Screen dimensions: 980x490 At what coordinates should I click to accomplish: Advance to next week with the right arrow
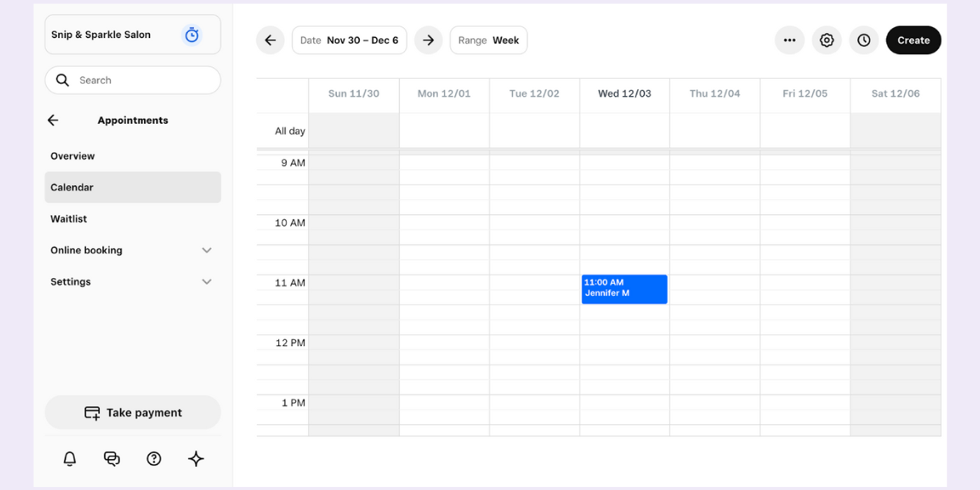pos(428,40)
